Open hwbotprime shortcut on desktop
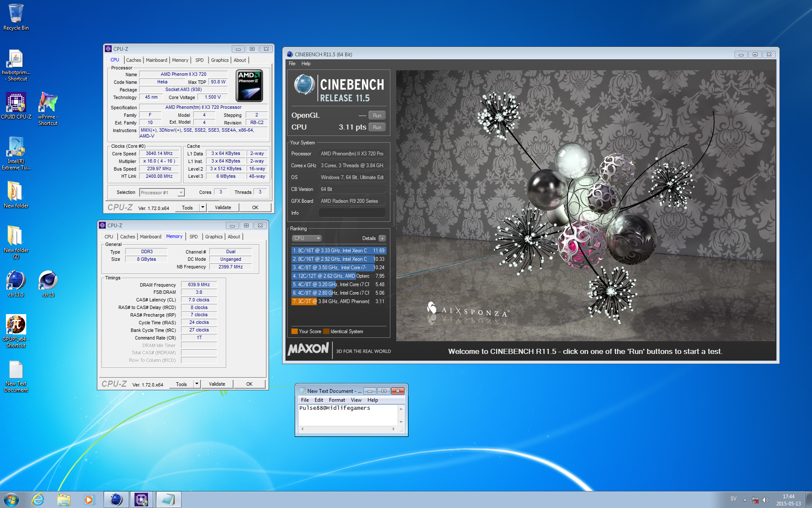This screenshot has height=508, width=812. point(16,65)
